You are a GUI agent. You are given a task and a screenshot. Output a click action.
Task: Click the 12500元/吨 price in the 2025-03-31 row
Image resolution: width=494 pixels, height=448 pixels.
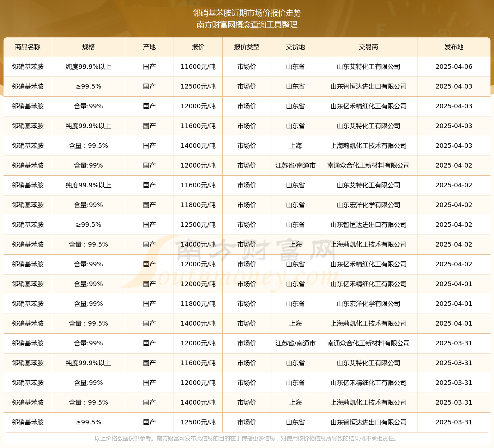tap(198, 422)
